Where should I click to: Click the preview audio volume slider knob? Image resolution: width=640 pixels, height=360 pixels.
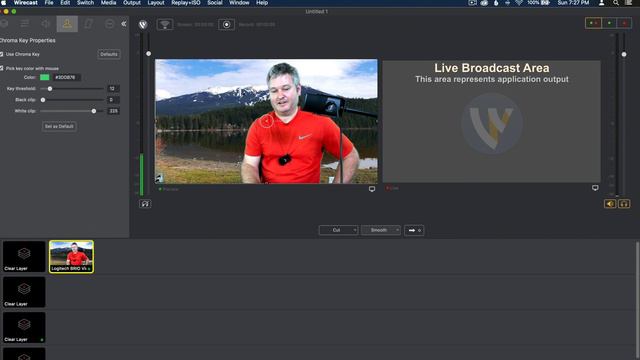149,53
